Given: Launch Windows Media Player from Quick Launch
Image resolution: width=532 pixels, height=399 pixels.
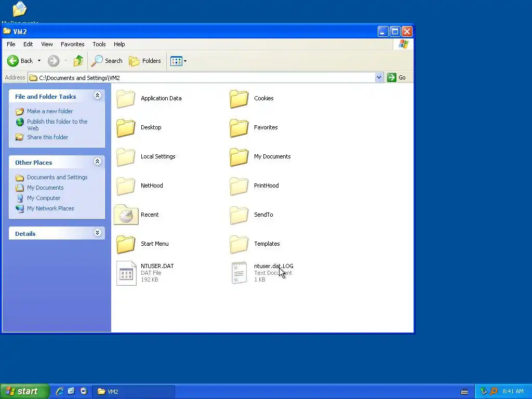Looking at the screenshot, I should (84, 391).
